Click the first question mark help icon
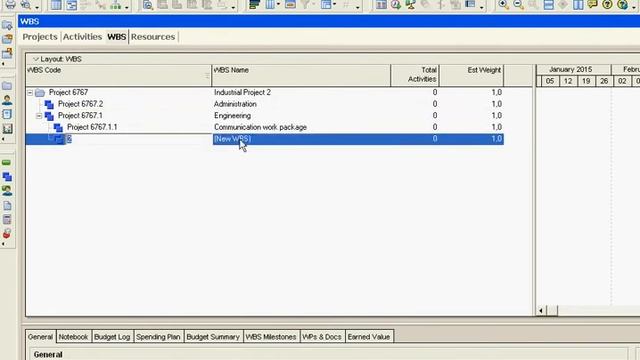 click(x=607, y=5)
